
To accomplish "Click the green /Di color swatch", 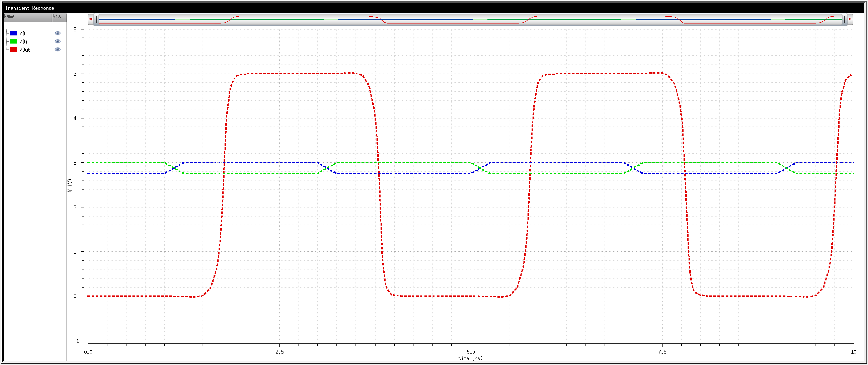I will (x=14, y=42).
